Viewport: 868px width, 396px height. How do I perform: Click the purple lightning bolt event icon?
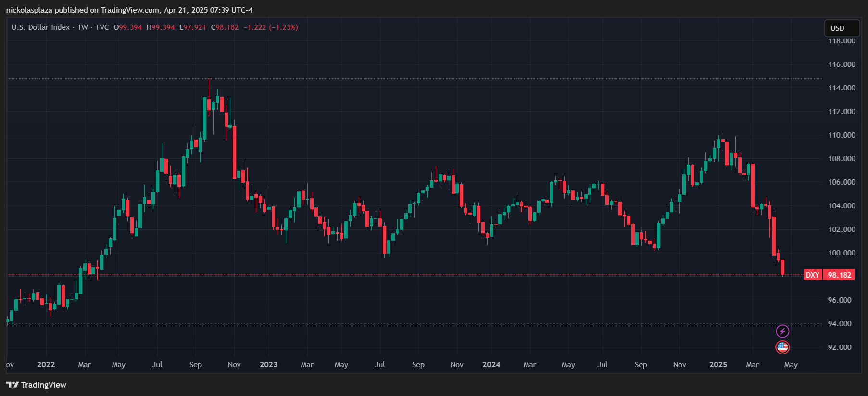pos(782,331)
